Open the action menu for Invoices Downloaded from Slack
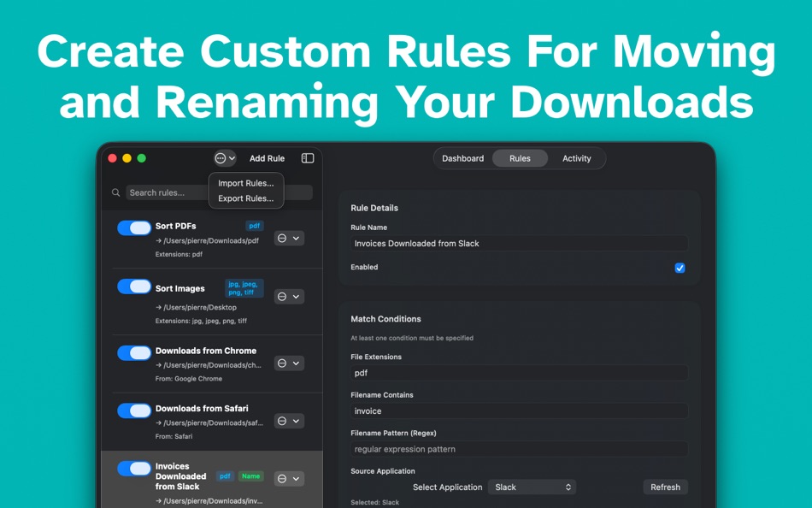 click(x=282, y=478)
